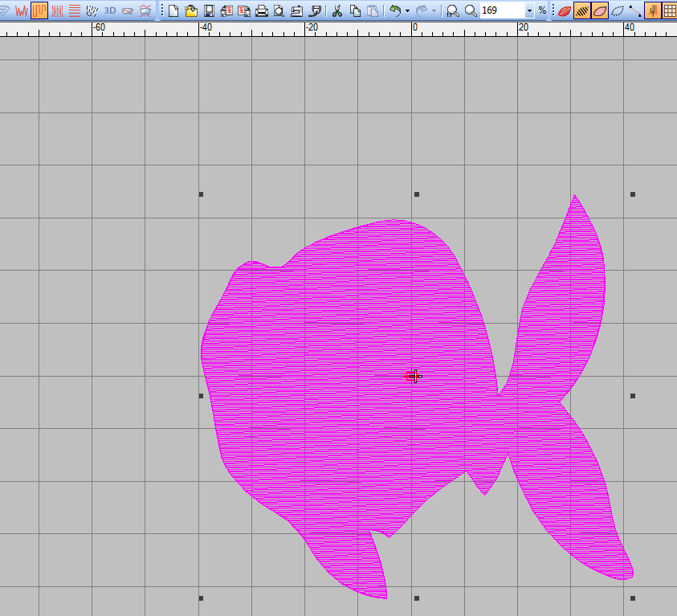Open the Undo history dropdown arrow
This screenshot has width=677, height=616.
click(x=407, y=11)
